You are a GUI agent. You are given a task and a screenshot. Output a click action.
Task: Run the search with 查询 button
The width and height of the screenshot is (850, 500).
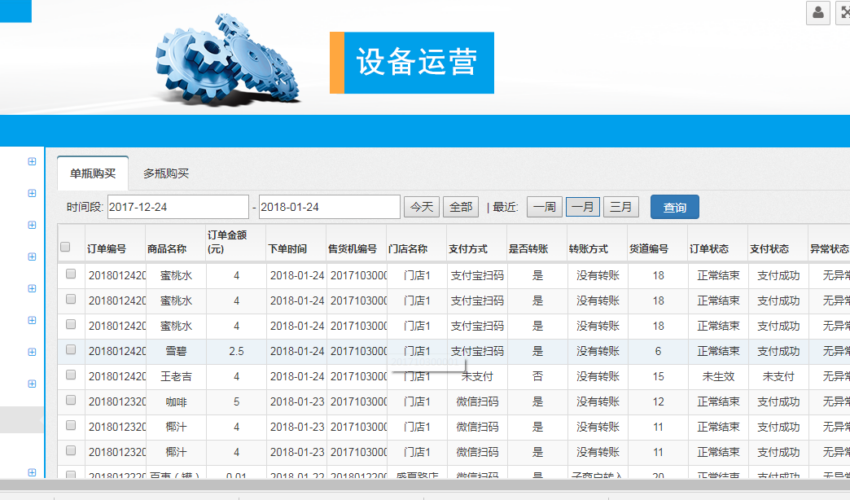675,207
